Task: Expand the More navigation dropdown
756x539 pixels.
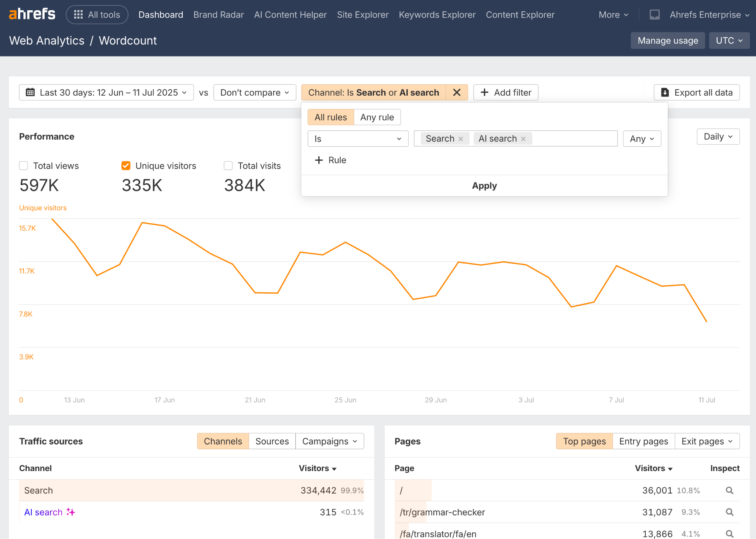Action: coord(612,14)
